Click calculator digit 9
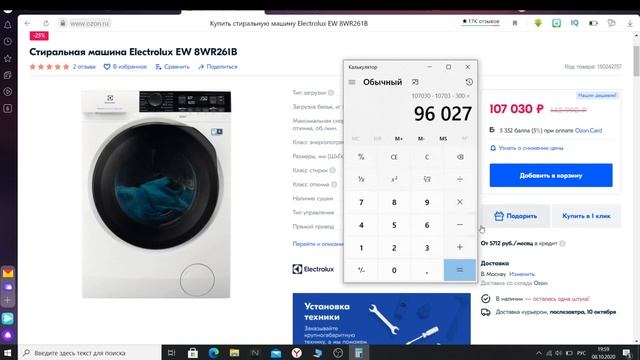 427,202
